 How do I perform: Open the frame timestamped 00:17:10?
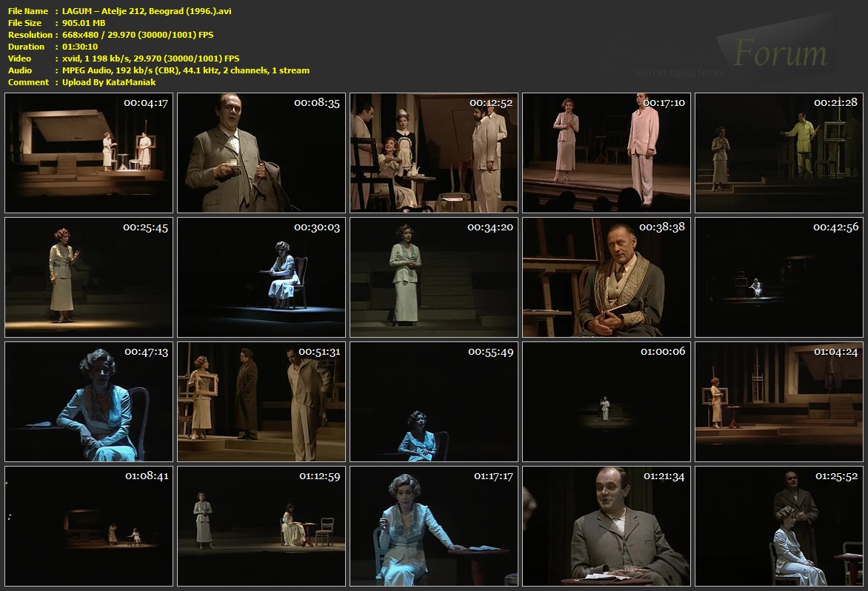(607, 153)
